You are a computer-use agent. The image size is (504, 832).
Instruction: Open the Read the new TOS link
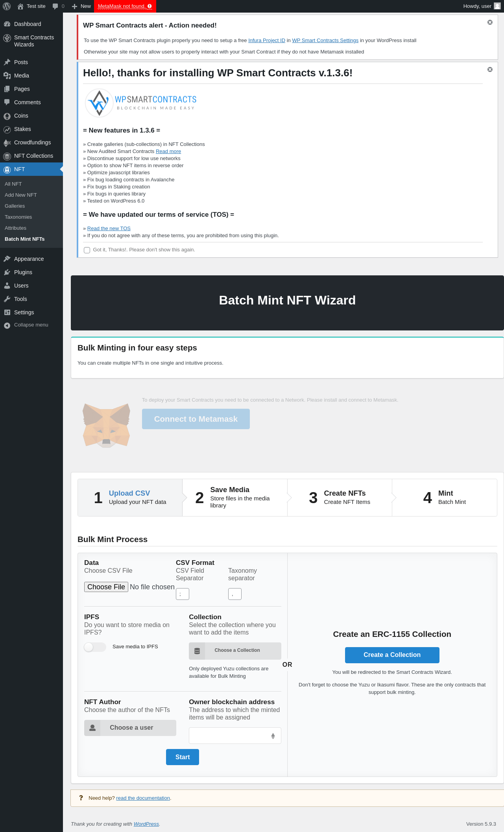(109, 229)
